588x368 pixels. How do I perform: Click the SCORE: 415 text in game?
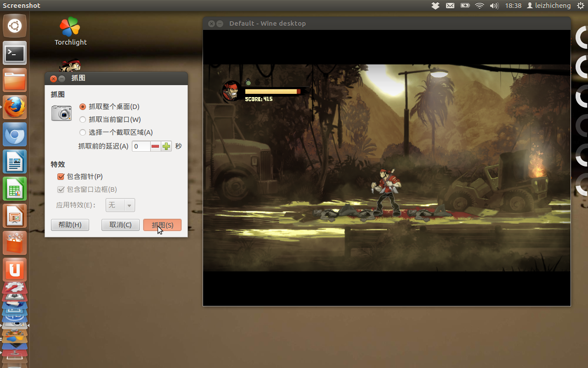pyautogui.click(x=259, y=99)
